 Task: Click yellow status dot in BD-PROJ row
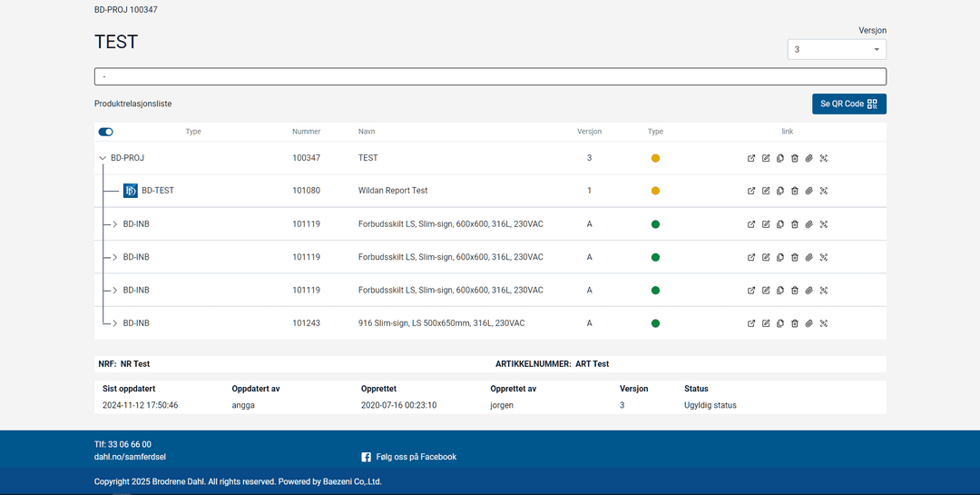pos(655,158)
